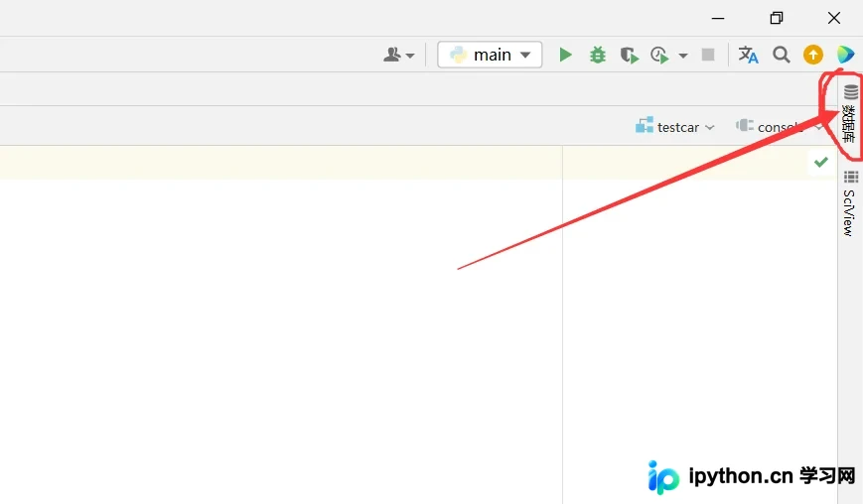
Task: Run main with coverage
Action: (629, 55)
